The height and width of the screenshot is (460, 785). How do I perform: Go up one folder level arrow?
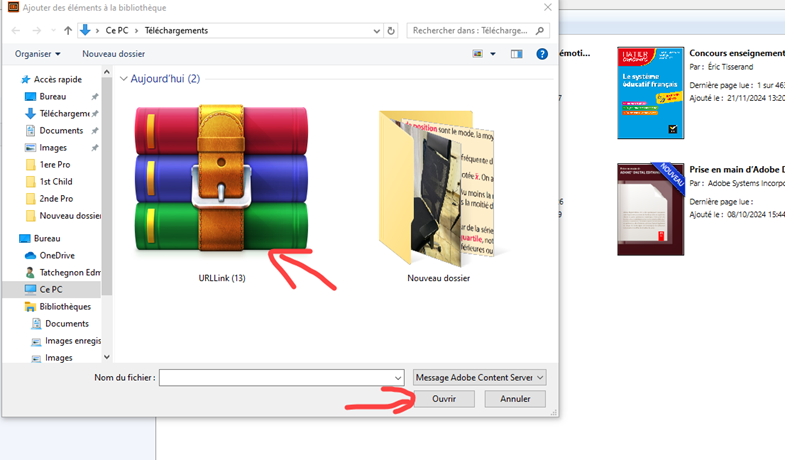[x=68, y=31]
